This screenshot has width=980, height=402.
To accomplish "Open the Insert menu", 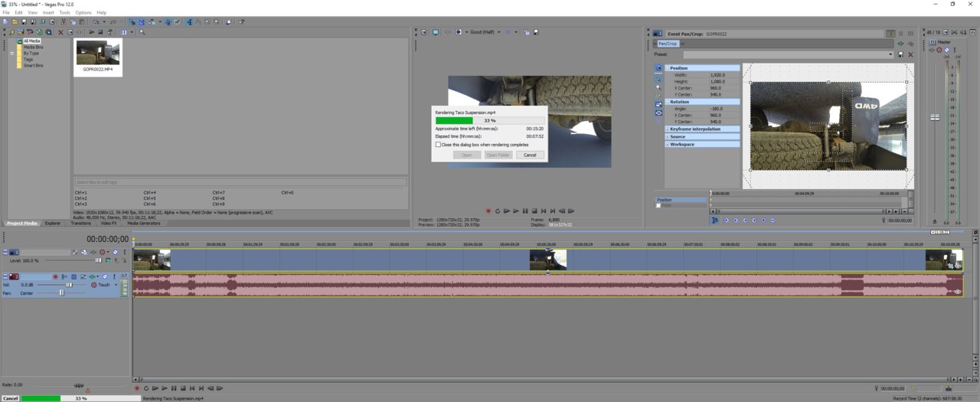I will tap(48, 12).
